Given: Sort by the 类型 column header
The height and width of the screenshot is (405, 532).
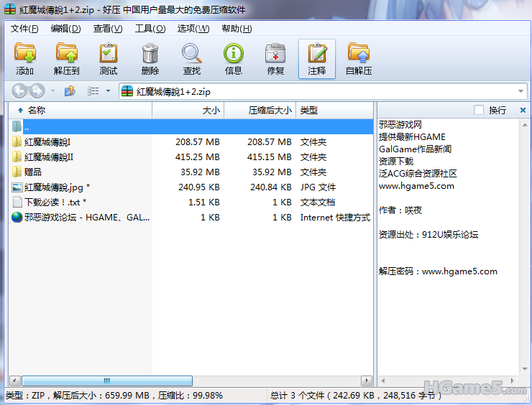Looking at the screenshot, I should tap(334, 110).
